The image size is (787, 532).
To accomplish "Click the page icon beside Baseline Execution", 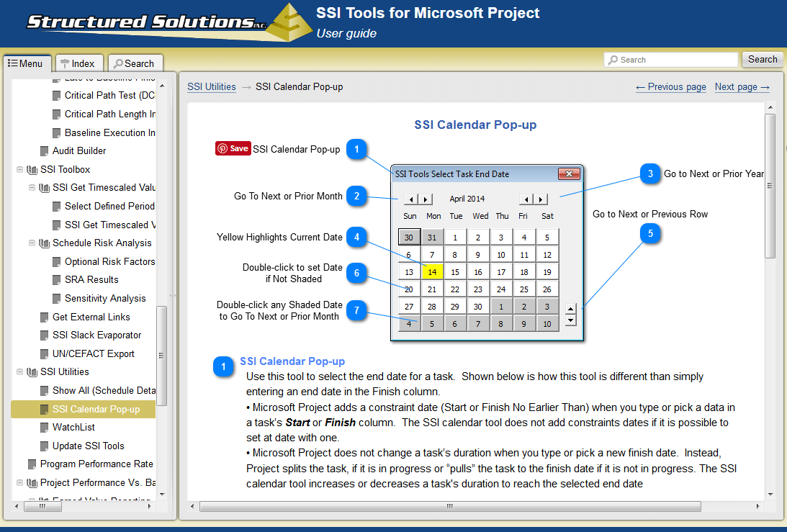I will (x=57, y=133).
